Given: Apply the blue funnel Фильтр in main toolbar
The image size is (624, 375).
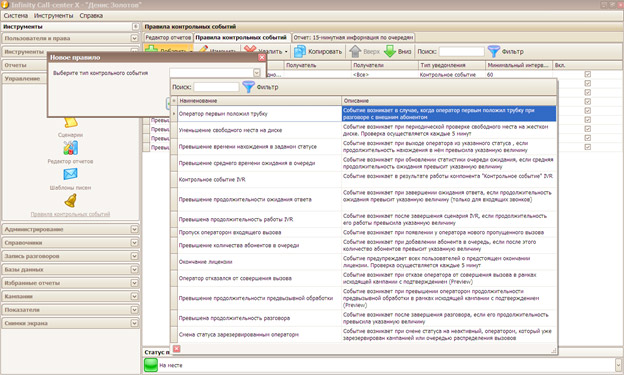Looking at the screenshot, I should (x=493, y=51).
